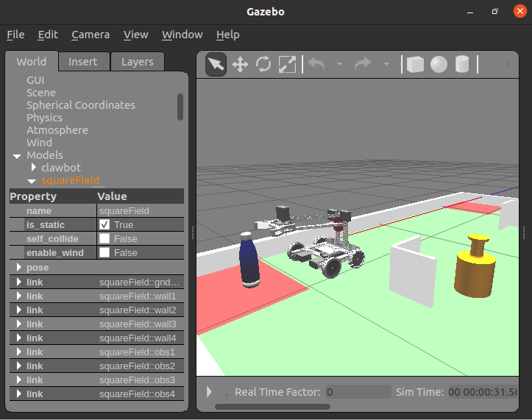Activate the translate mode tool
Screen dimensions: 532x420
coord(240,65)
